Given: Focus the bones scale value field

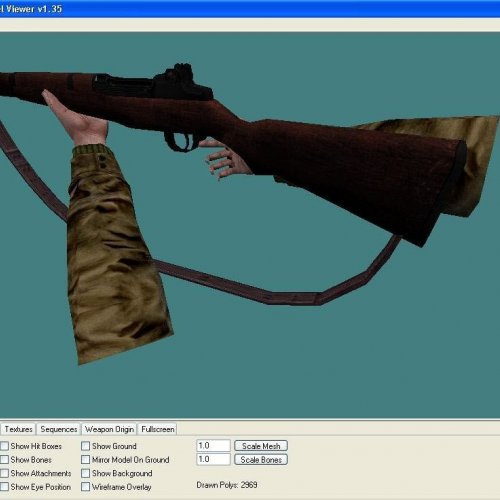Looking at the screenshot, I should [213, 459].
